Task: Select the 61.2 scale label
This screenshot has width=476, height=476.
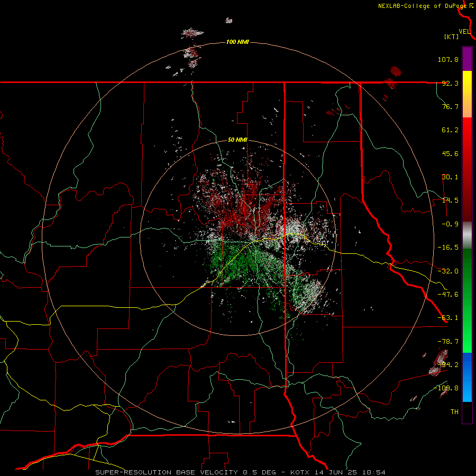Action: coord(450,130)
